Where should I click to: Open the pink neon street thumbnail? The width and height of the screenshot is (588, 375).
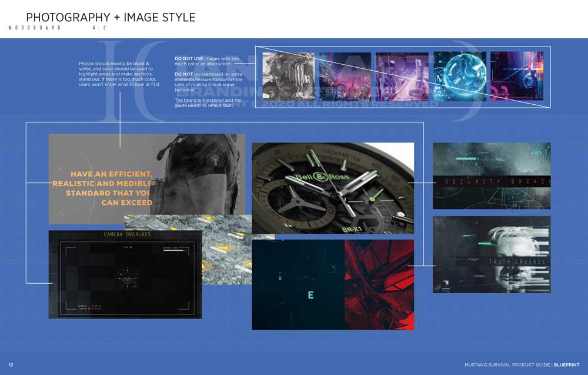[402, 76]
